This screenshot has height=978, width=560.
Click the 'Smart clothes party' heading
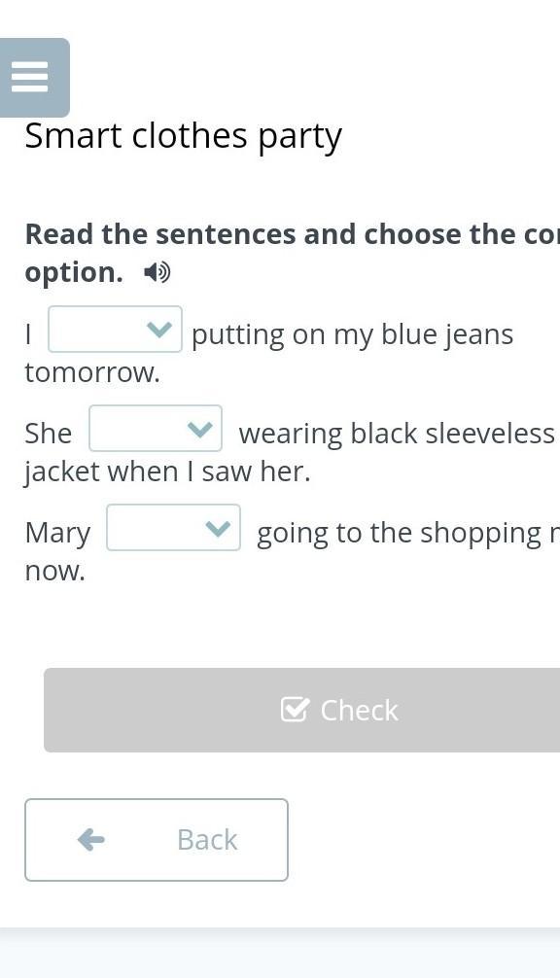(x=184, y=137)
